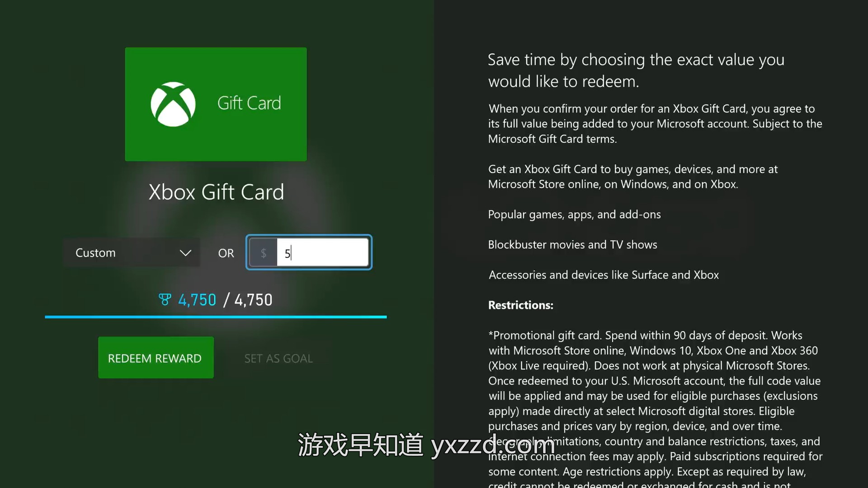This screenshot has height=488, width=868.
Task: Click the blue points progress bar
Action: pyautogui.click(x=216, y=317)
